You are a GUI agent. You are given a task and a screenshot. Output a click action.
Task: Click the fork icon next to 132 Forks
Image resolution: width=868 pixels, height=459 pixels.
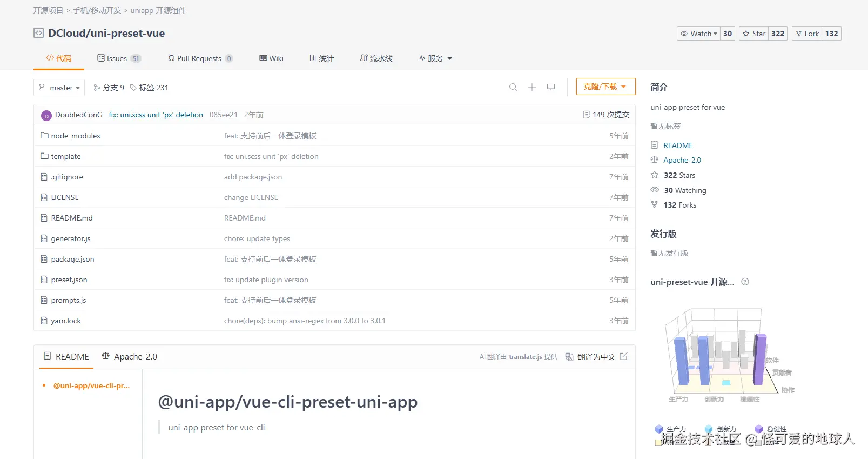(655, 204)
